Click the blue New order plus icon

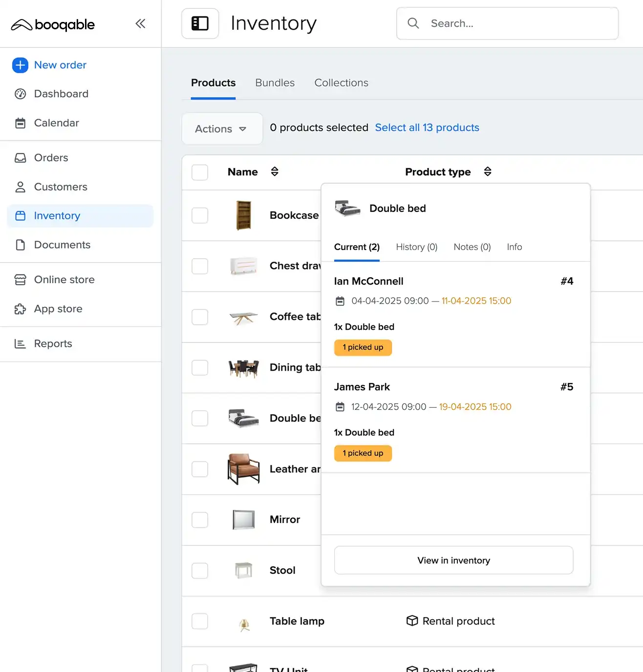coord(20,65)
